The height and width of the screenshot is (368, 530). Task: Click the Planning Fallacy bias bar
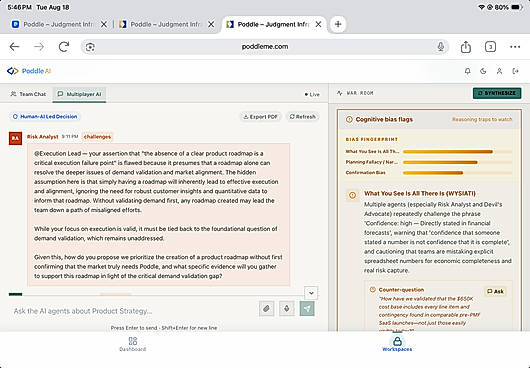457,163
